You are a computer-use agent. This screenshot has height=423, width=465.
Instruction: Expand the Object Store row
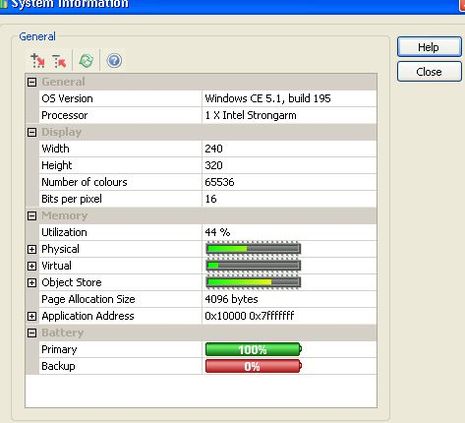(x=32, y=283)
